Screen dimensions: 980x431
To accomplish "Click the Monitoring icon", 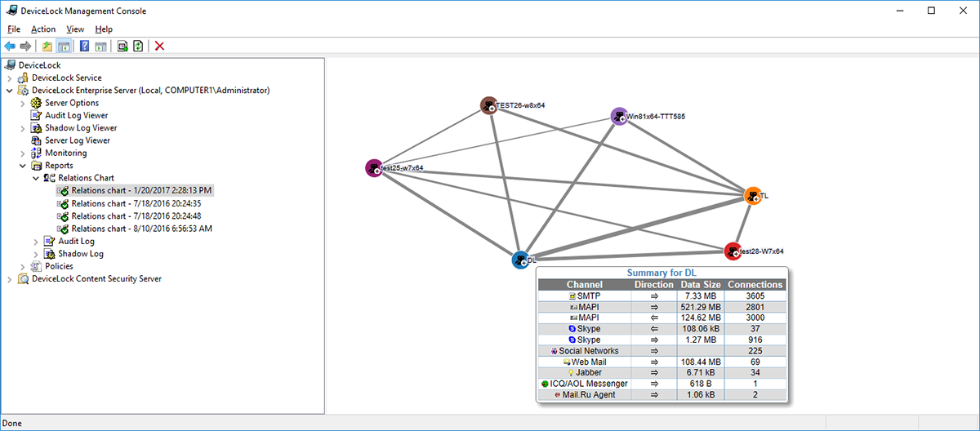I will click(36, 153).
